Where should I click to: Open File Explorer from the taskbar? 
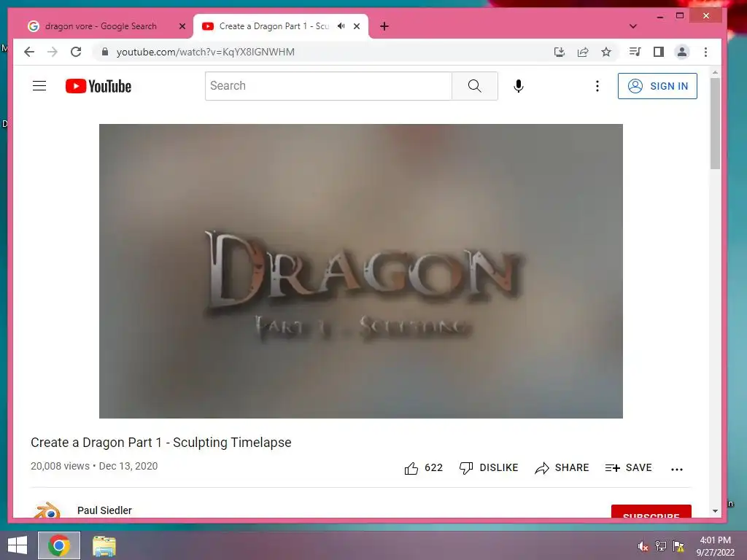pos(104,545)
